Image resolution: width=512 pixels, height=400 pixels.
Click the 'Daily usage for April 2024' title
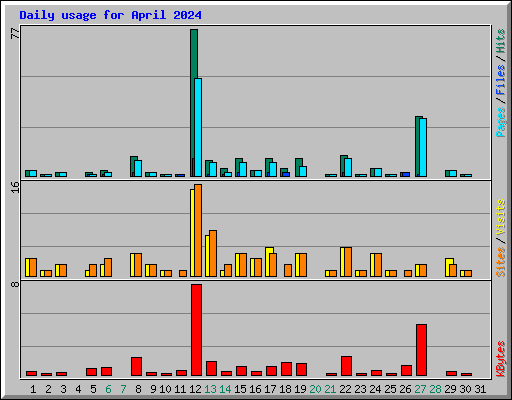tap(110, 15)
